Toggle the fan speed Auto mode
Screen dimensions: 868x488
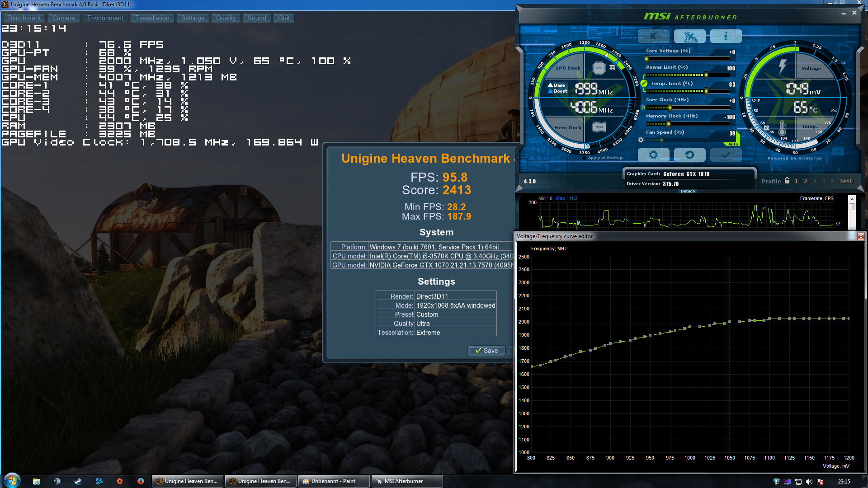[733, 144]
